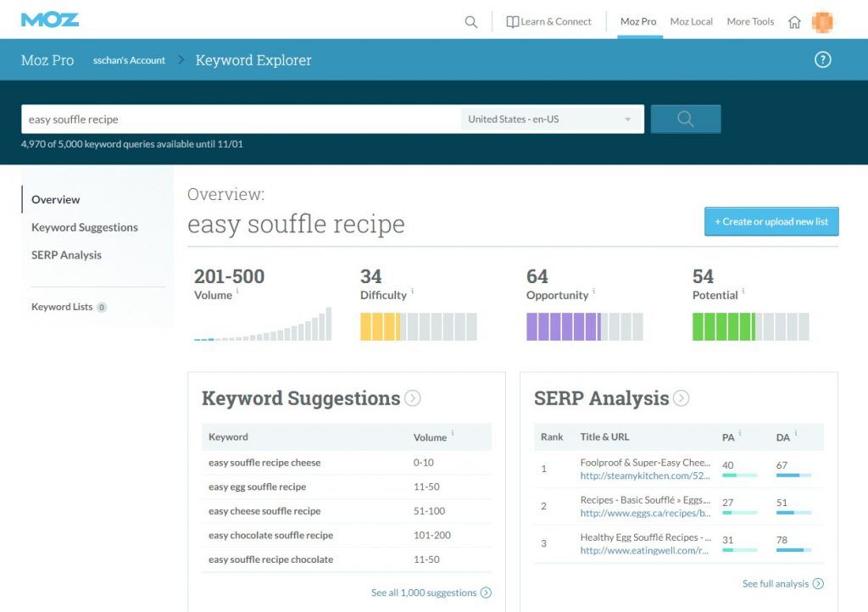Open the www.eggs.ca result URL
The height and width of the screenshot is (612, 868).
click(x=645, y=513)
